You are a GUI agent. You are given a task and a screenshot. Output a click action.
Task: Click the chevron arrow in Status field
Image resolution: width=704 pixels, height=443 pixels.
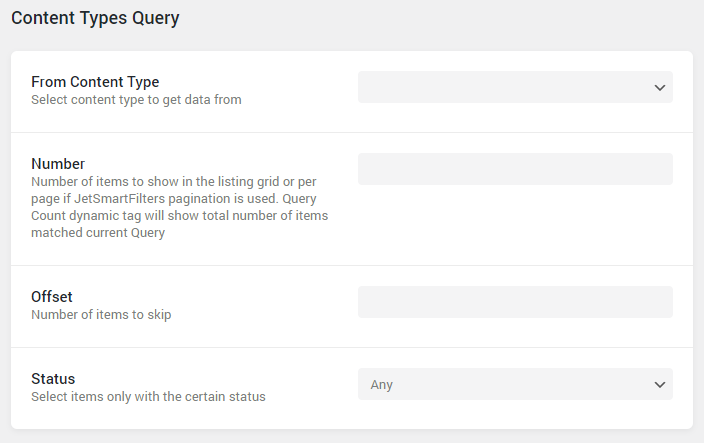659,385
